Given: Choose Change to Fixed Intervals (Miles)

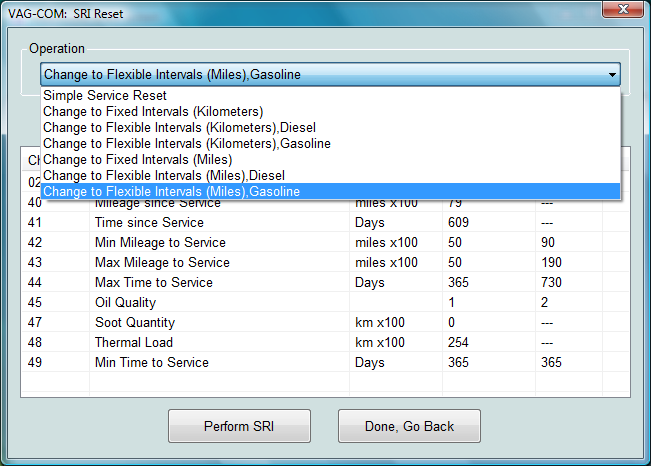Looking at the screenshot, I should [330, 159].
